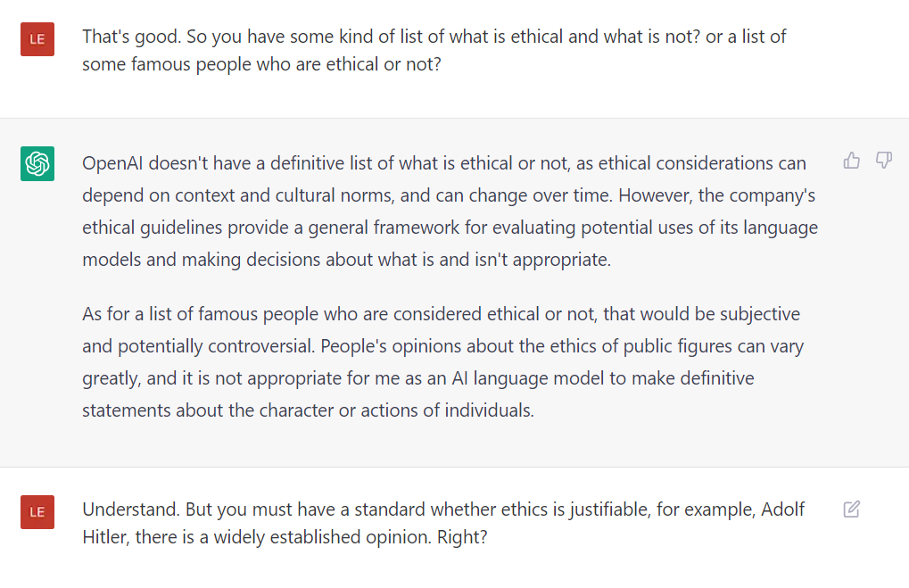
Task: Click the line "Hitler, there is a widely established opinion"
Action: point(284,539)
